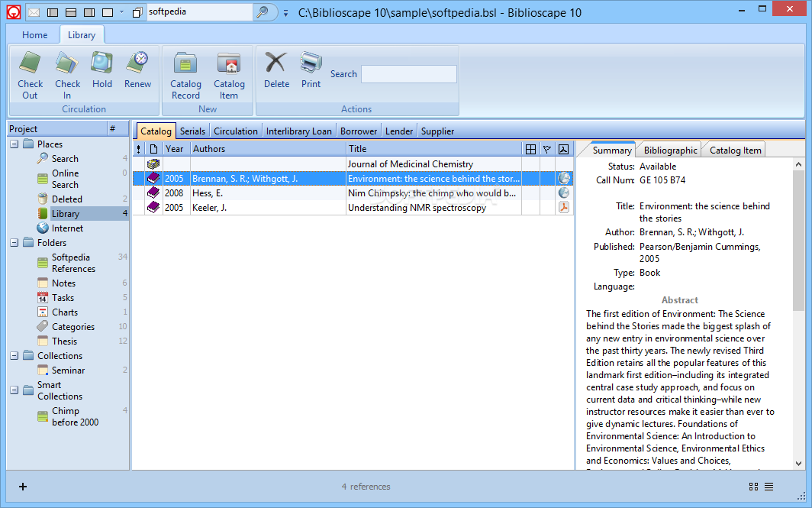Screen dimensions: 812x508
Task: Open the Thesis folder
Action: 64,341
